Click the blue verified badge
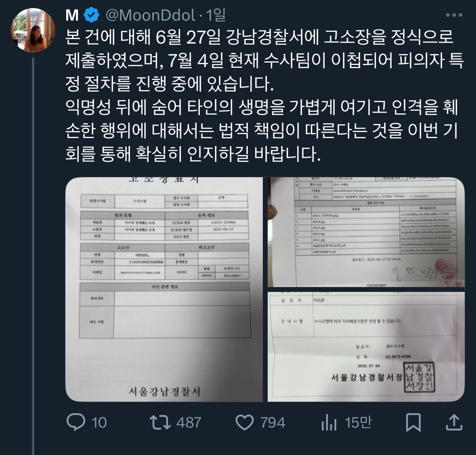 coord(91,15)
